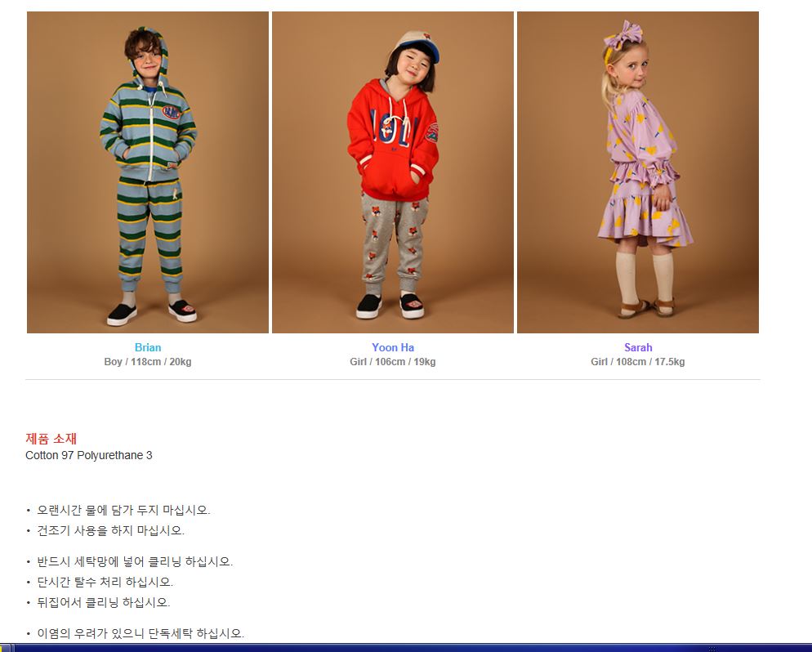Click Sarah's purple hair bow
This screenshot has height=652, width=812.
(x=623, y=33)
